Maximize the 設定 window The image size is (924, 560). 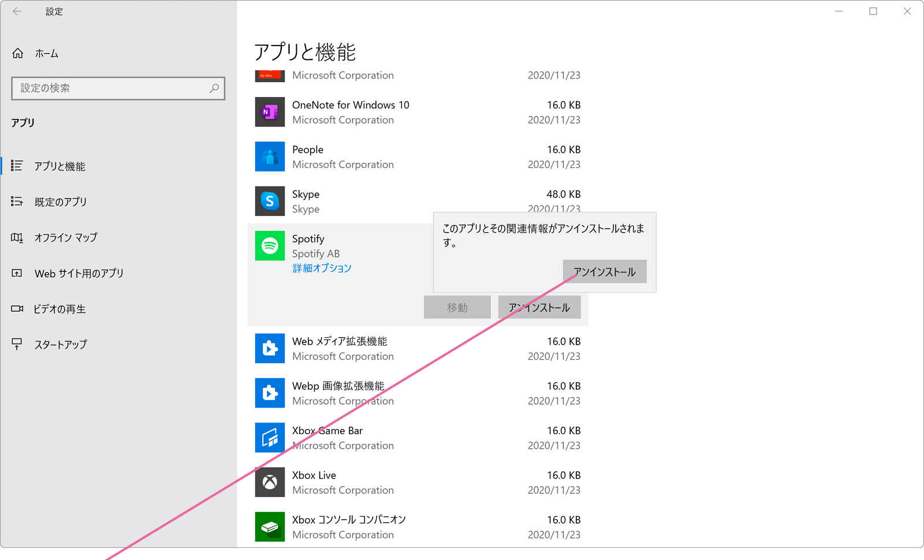(873, 11)
